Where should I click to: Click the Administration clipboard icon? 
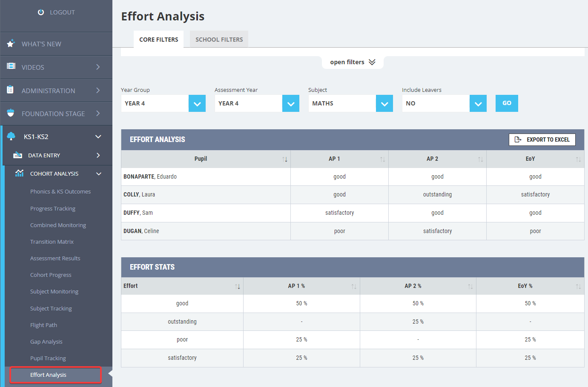[x=10, y=90]
